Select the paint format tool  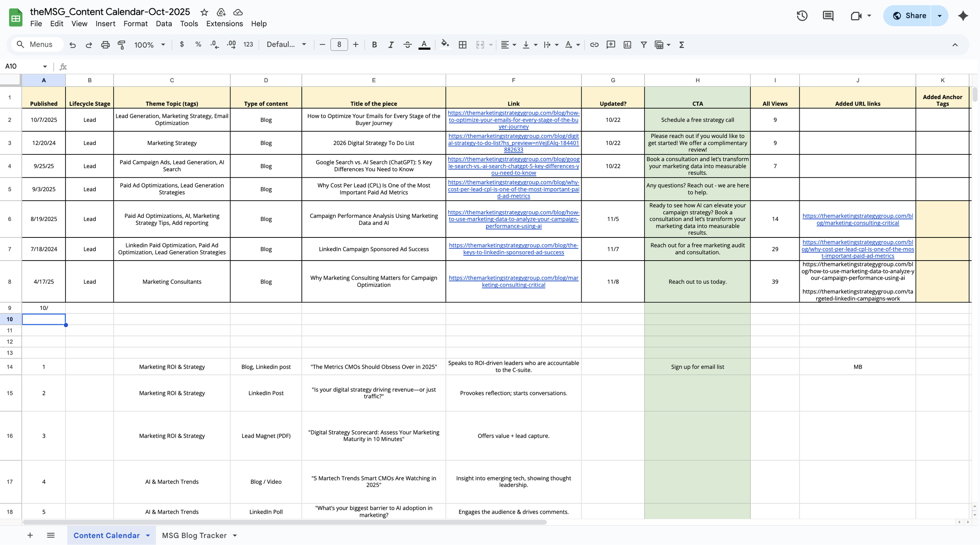click(122, 45)
